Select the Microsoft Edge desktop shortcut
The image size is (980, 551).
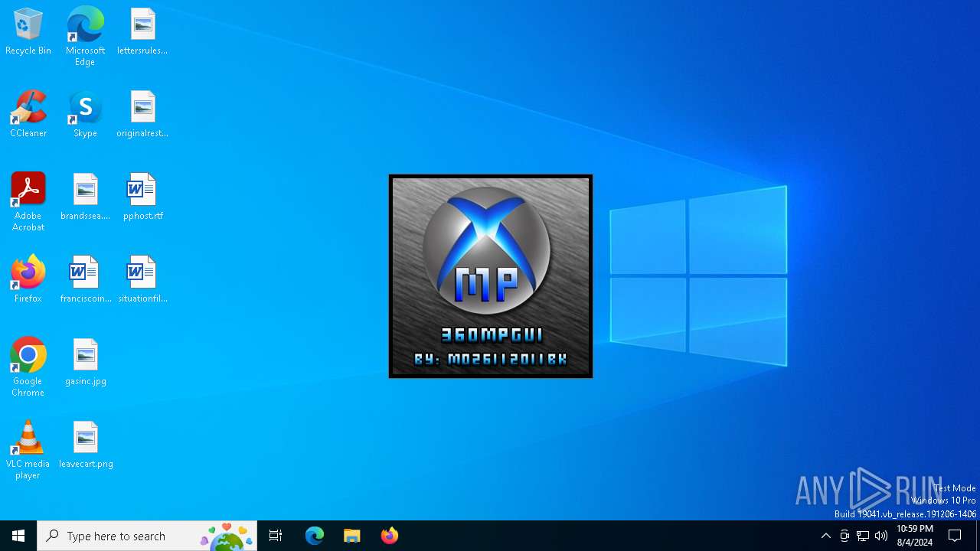coord(85,37)
